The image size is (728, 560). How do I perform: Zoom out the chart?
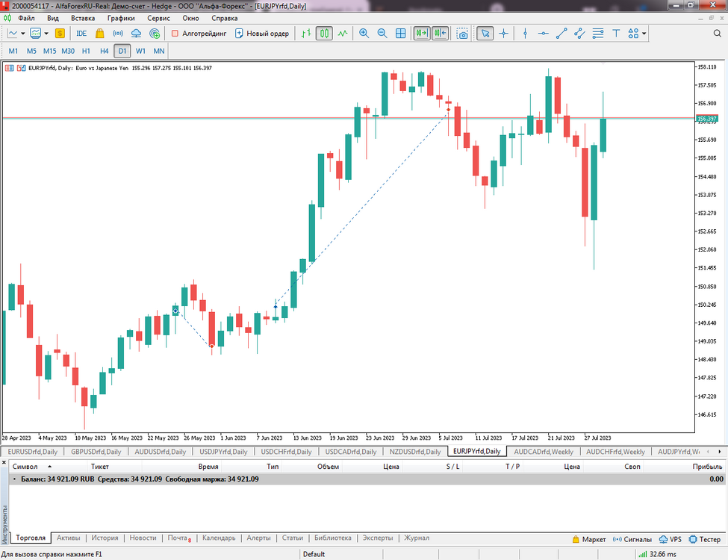pyautogui.click(x=382, y=34)
